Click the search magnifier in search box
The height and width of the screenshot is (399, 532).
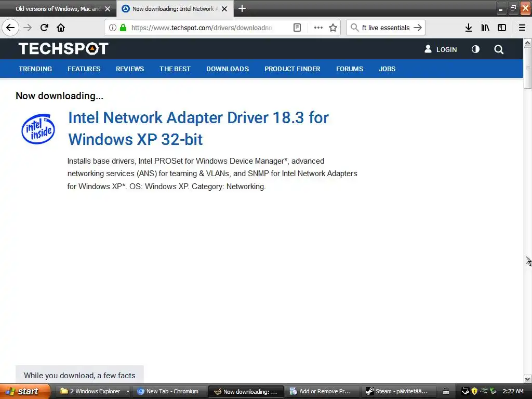tap(354, 28)
